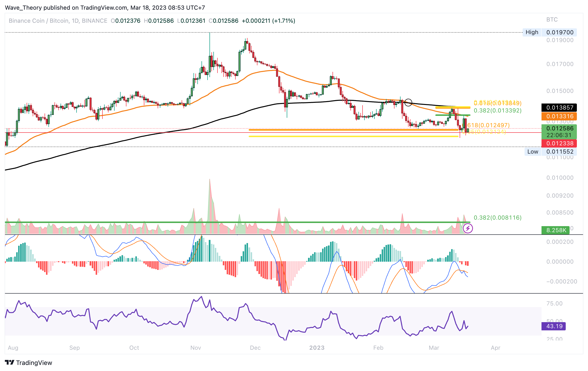
Task: Click the bold 2023 label on time axis
Action: click(x=317, y=348)
